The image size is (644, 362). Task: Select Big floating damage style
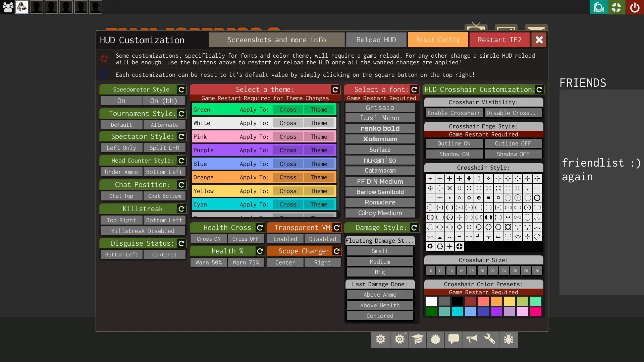click(379, 272)
